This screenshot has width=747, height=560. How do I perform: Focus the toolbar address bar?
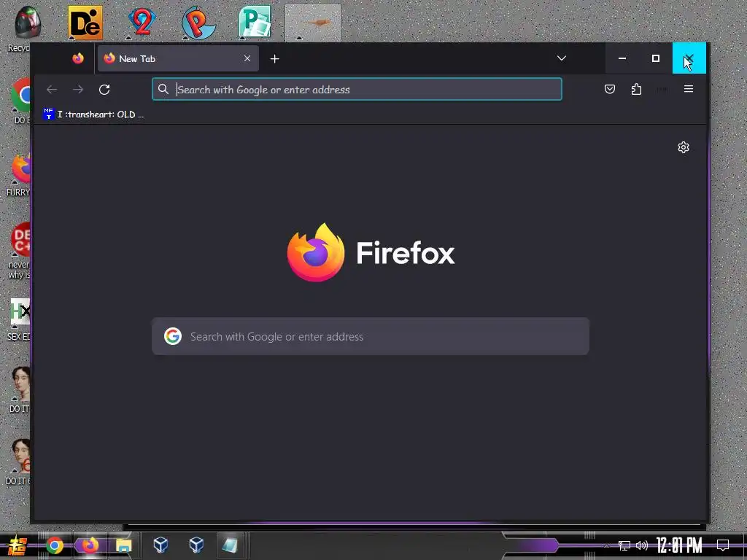click(x=357, y=89)
